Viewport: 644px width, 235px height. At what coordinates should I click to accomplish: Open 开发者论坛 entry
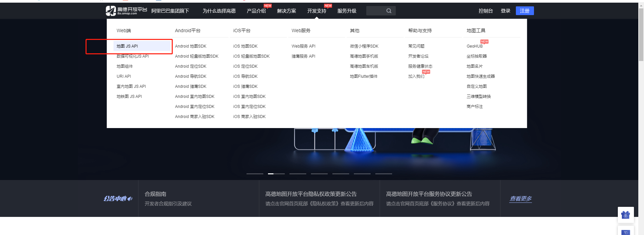[x=418, y=56]
